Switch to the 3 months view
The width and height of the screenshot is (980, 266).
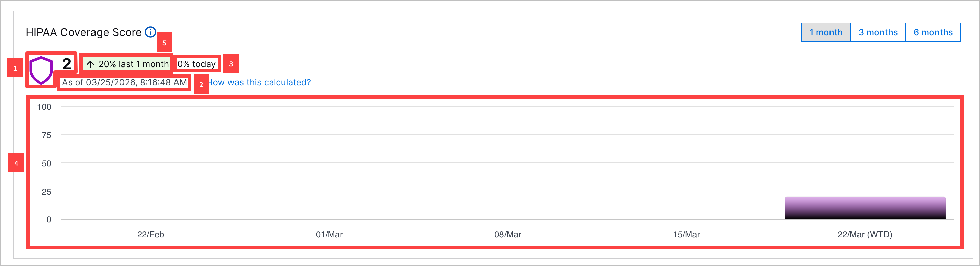click(878, 32)
